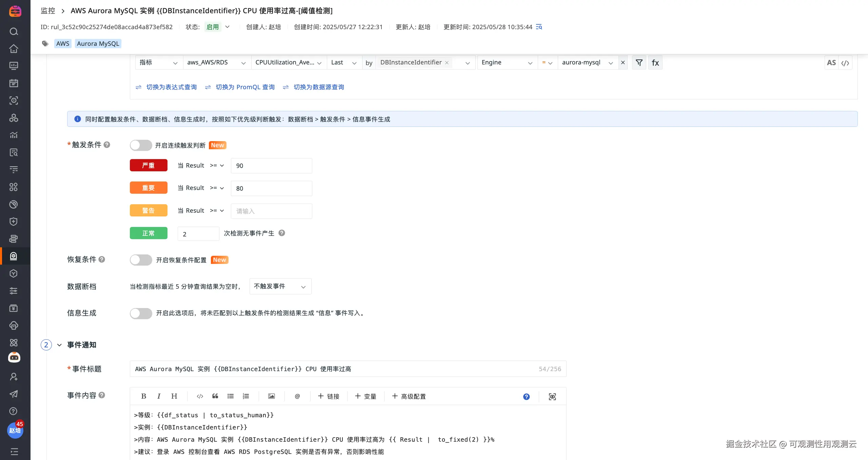The height and width of the screenshot is (460, 868).
Task: Click the AWS tag
Action: pos(63,43)
